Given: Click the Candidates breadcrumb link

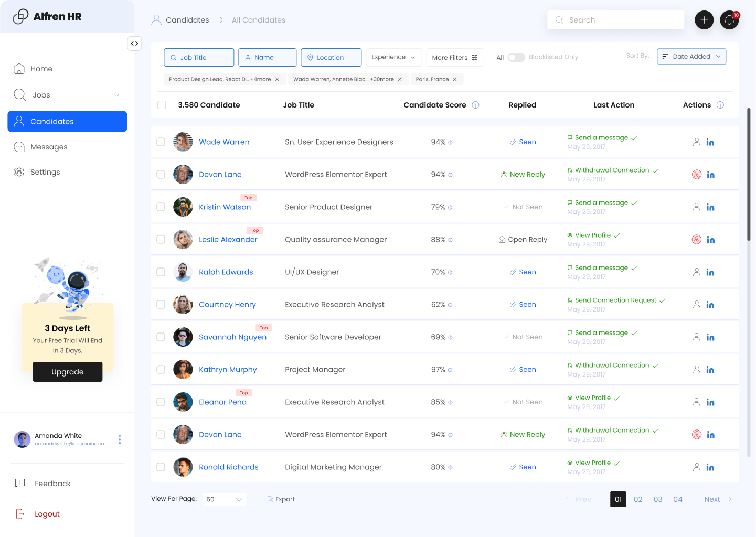Looking at the screenshot, I should [x=187, y=20].
